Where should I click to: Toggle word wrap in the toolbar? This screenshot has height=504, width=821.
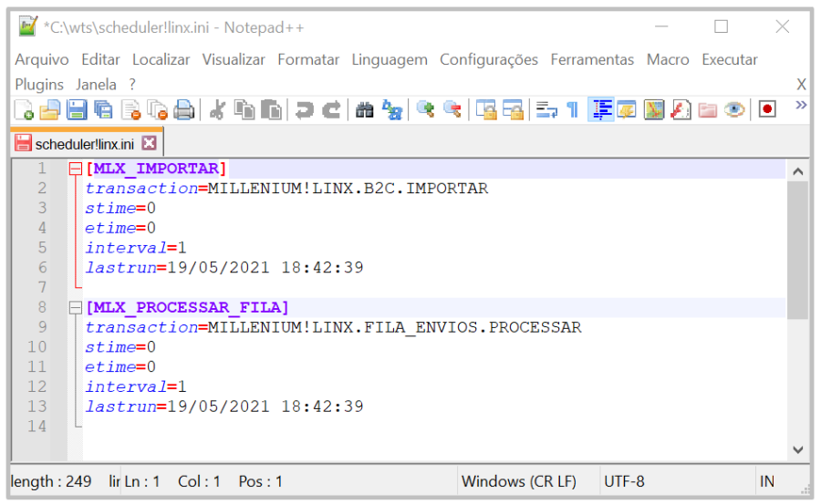tap(546, 110)
